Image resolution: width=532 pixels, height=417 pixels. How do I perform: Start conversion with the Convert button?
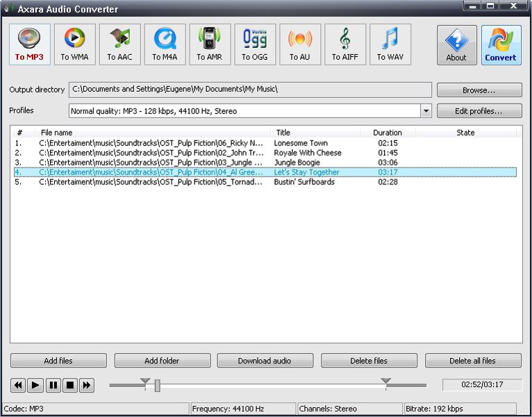(501, 44)
